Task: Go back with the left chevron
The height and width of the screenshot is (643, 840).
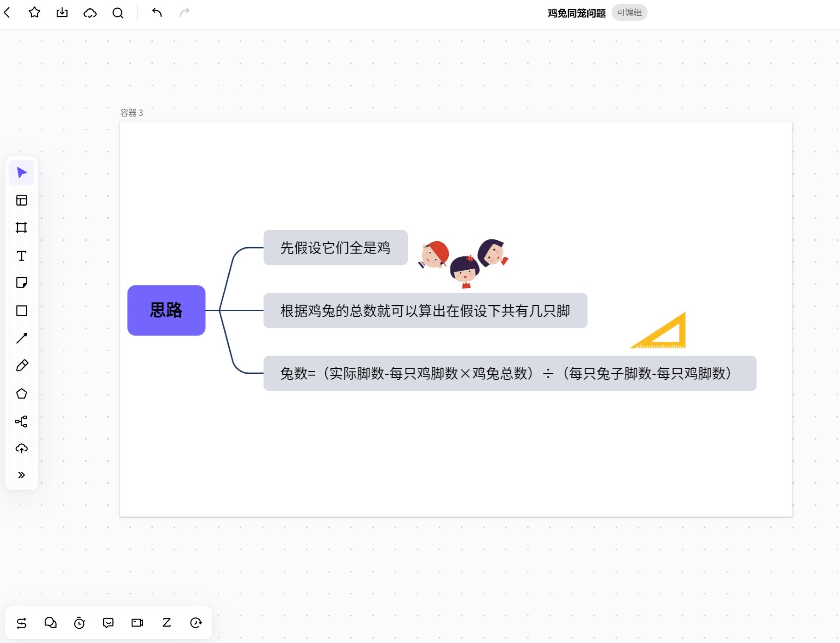Action: click(x=7, y=12)
